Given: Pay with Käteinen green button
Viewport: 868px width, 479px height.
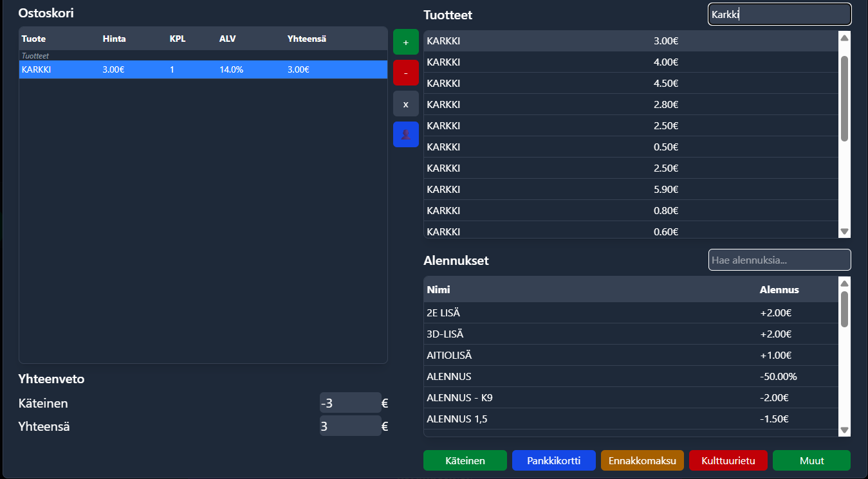Looking at the screenshot, I should [465, 460].
